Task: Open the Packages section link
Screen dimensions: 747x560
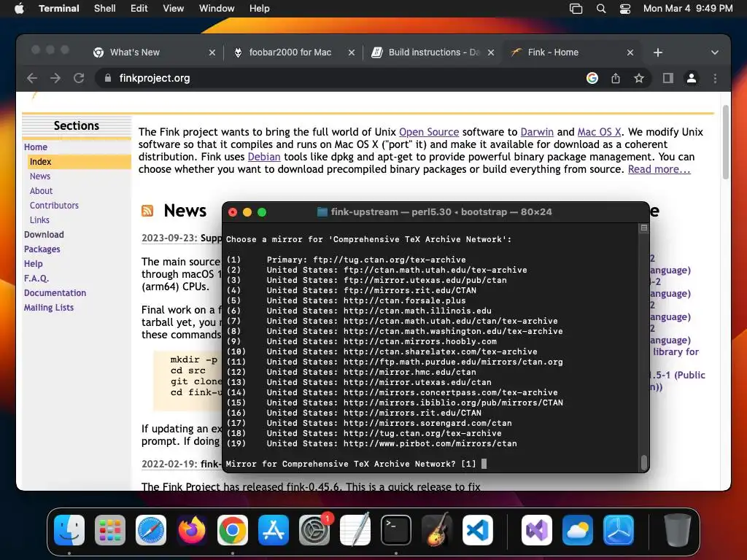Action: tap(42, 249)
